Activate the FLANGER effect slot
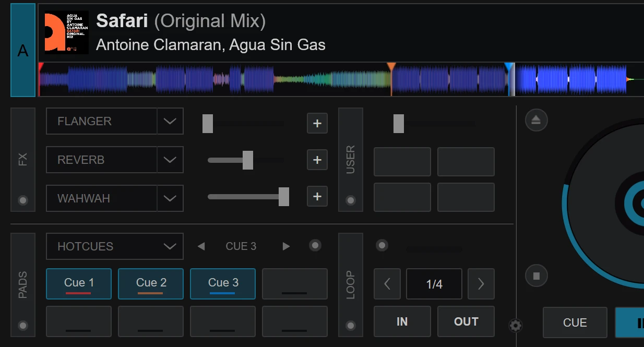644x347 pixels. pos(102,121)
